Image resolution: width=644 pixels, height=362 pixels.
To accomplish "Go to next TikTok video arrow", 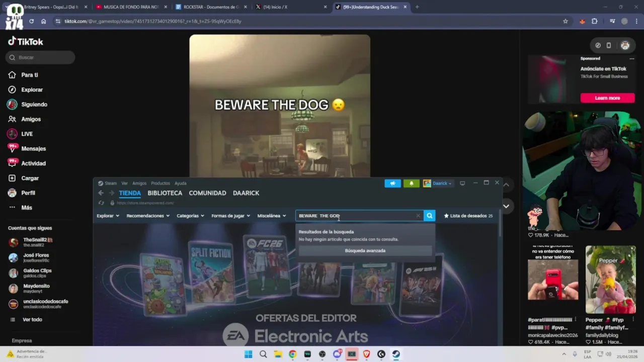I will 506,206.
